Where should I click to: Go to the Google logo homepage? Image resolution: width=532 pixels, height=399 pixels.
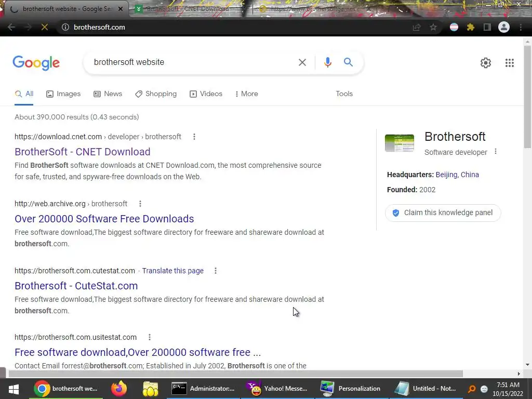36,63
